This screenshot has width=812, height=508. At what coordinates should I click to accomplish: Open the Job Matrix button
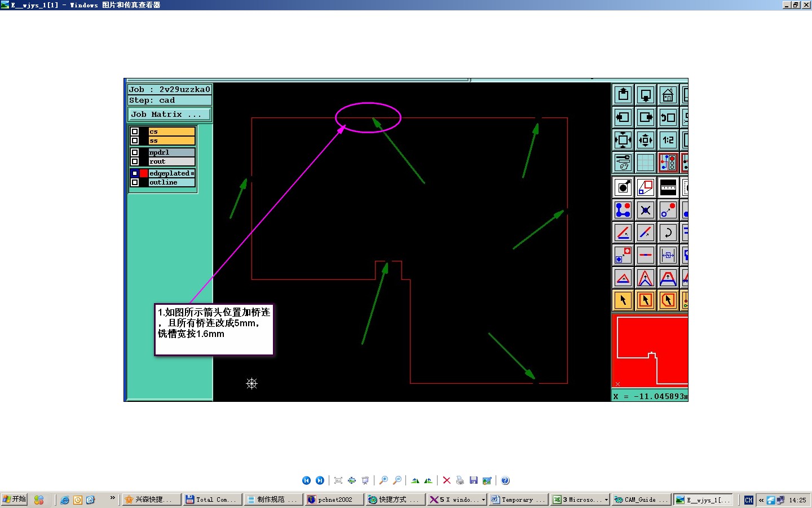coord(170,114)
